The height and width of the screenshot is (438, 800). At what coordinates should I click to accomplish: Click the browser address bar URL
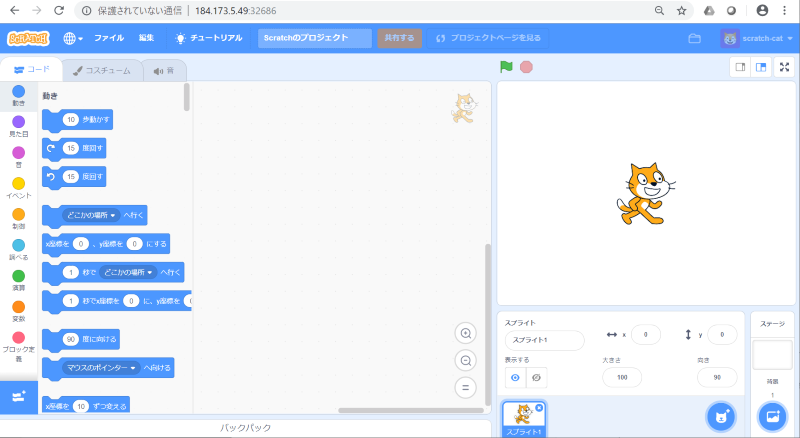(x=235, y=11)
